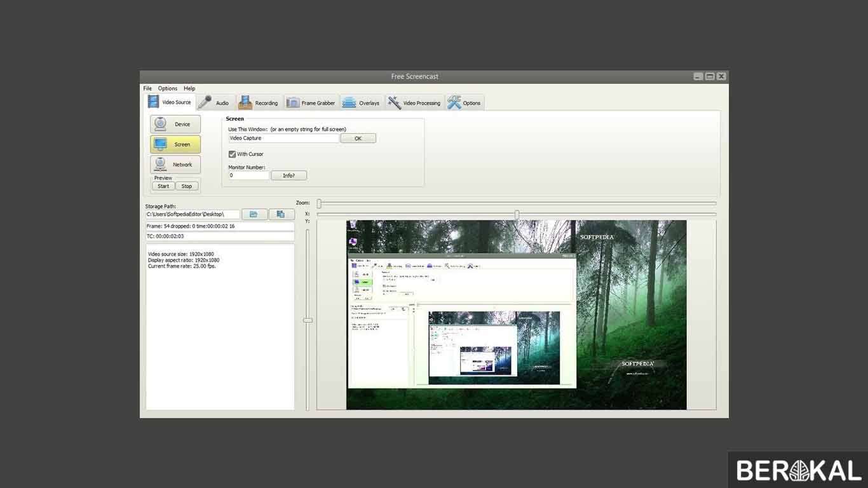This screenshot has width=868, height=488.
Task: Start the preview
Action: [x=163, y=186]
